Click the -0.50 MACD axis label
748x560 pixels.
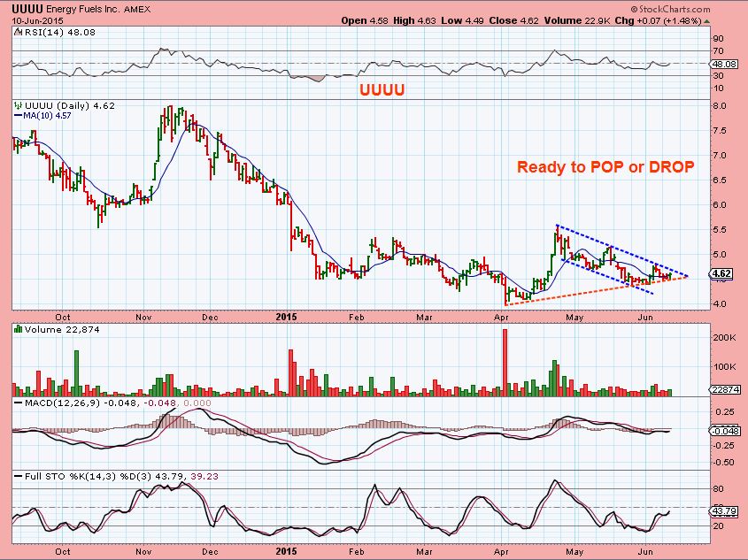[x=724, y=463]
